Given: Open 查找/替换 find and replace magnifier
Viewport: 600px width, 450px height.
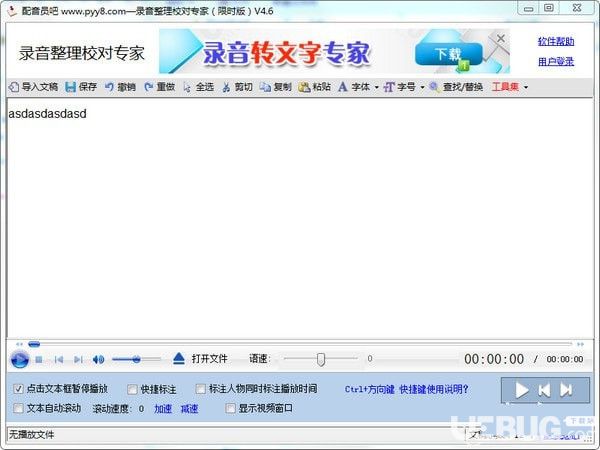Looking at the screenshot, I should (x=434, y=87).
